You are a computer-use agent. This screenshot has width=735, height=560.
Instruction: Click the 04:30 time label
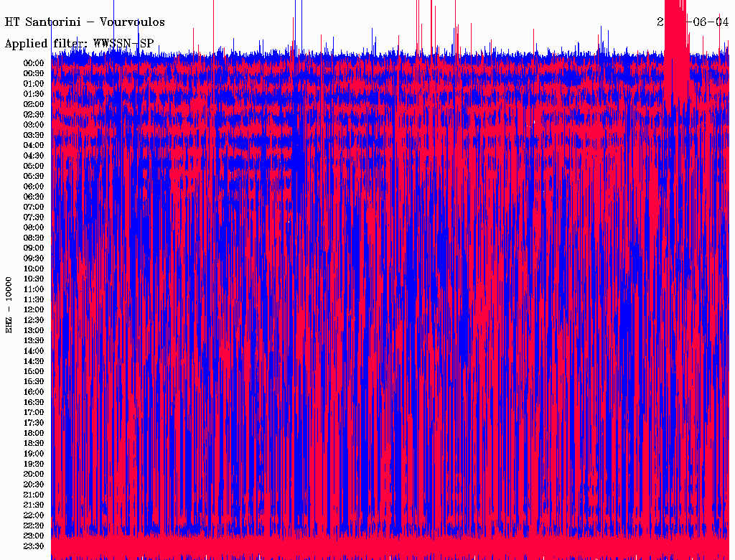pyautogui.click(x=34, y=155)
